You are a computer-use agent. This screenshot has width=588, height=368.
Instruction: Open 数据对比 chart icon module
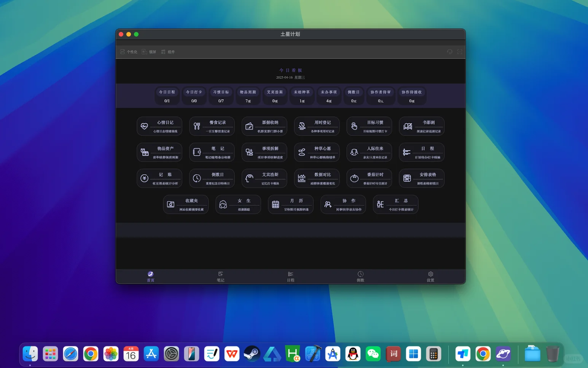click(317, 178)
